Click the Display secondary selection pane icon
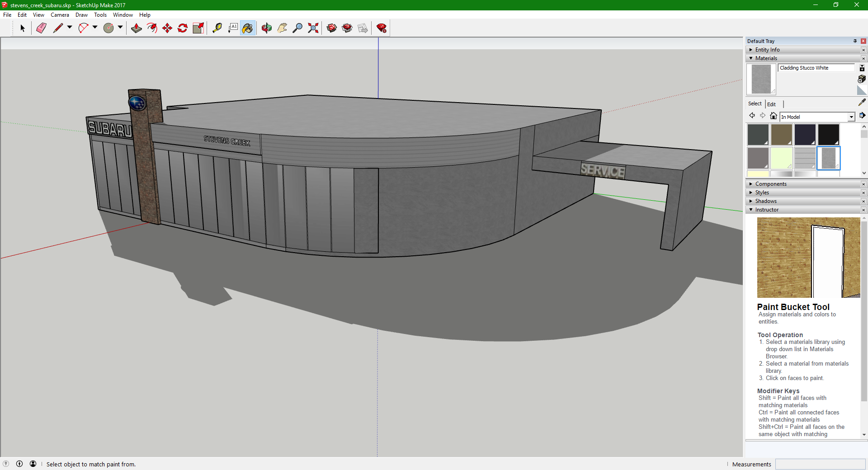This screenshot has width=868, height=470. 862,68
